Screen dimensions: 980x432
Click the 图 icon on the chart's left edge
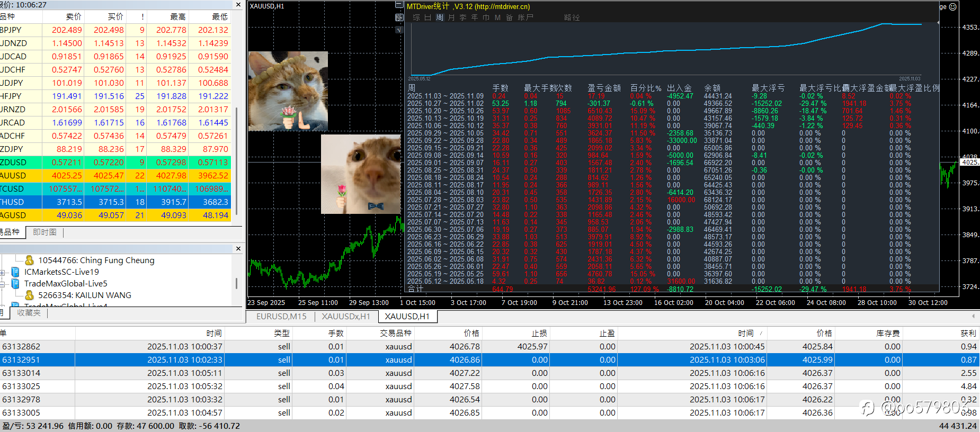399,17
